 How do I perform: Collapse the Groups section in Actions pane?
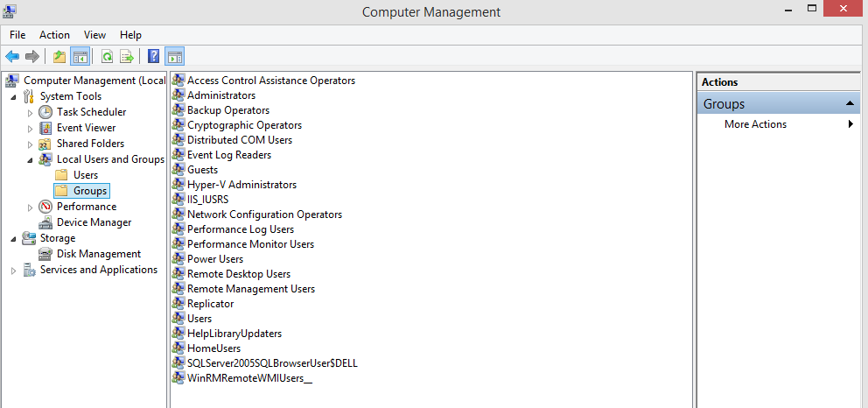850,103
